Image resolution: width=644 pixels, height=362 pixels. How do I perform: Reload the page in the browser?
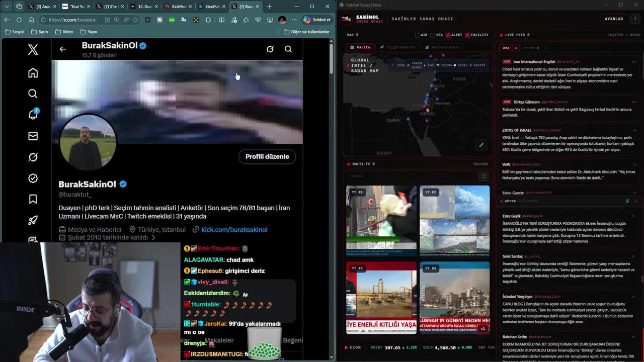pyautogui.click(x=19, y=20)
